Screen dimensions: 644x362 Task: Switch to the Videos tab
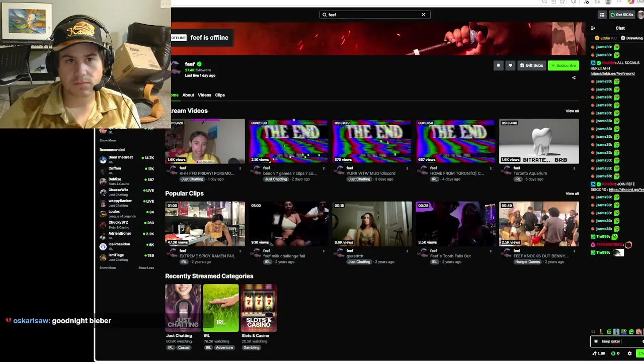(x=204, y=95)
